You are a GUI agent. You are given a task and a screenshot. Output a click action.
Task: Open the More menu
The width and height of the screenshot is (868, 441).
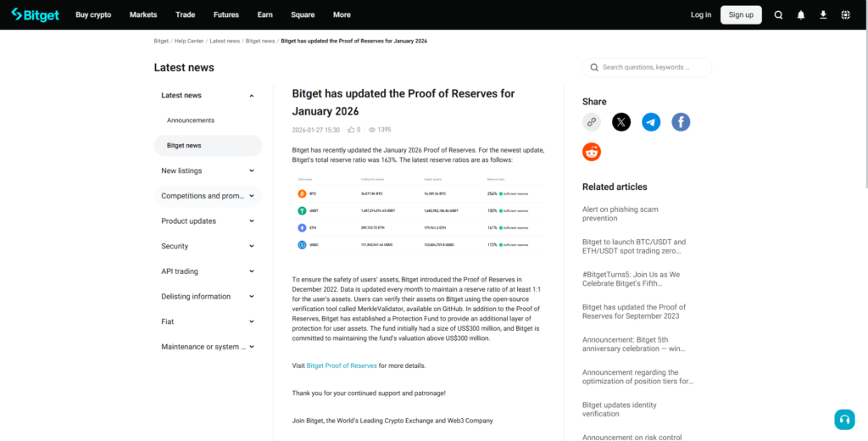tap(342, 15)
